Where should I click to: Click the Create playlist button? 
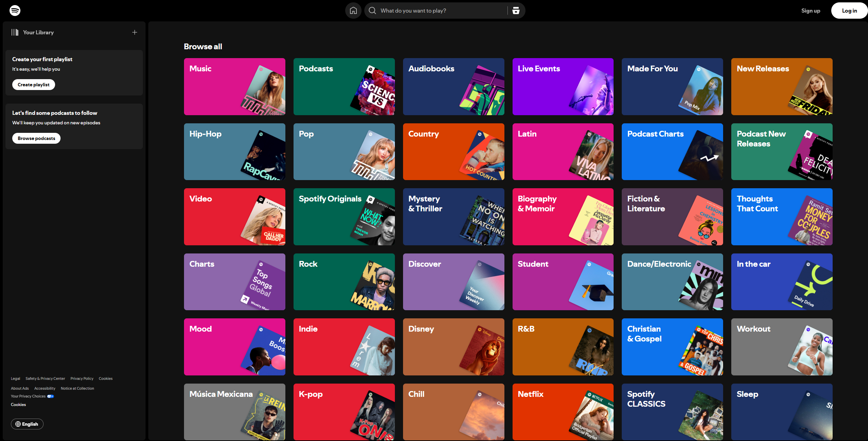33,85
